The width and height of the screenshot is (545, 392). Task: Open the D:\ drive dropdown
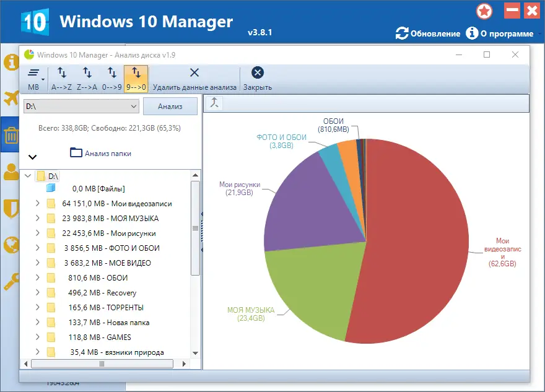pyautogui.click(x=81, y=107)
